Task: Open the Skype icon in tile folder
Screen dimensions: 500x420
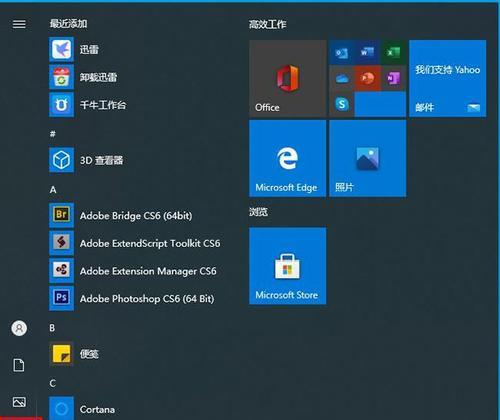Action: (342, 104)
